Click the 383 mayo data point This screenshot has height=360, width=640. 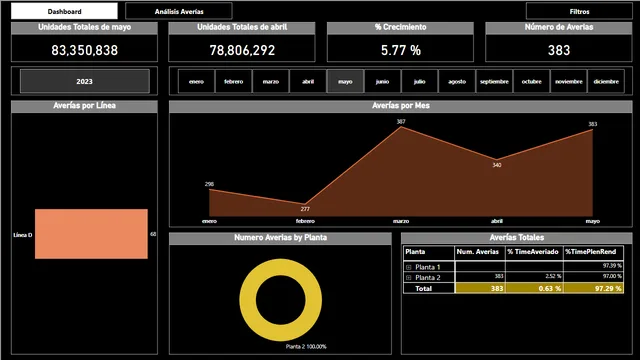click(593, 130)
